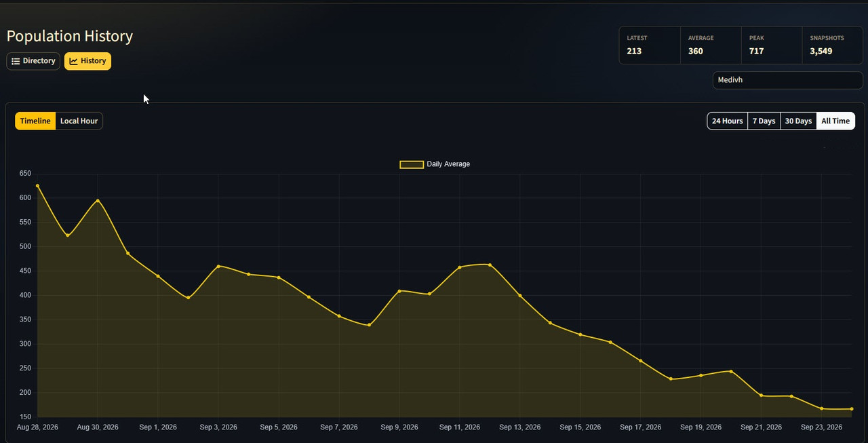Select the Sep 21, 2026 data point
The height and width of the screenshot is (443, 868).
pyautogui.click(x=762, y=396)
